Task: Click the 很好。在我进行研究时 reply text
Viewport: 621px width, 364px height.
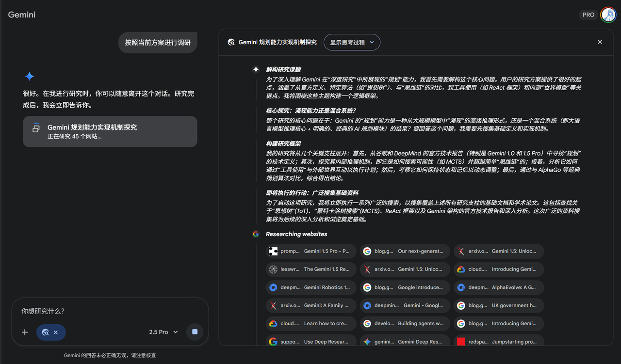Action: [x=109, y=99]
